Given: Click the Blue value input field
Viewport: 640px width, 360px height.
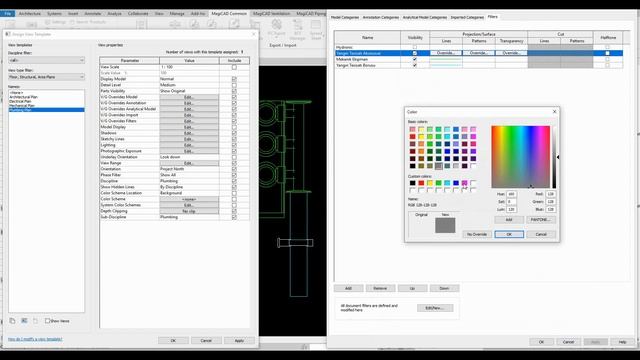Looking at the screenshot, I should tap(551, 209).
